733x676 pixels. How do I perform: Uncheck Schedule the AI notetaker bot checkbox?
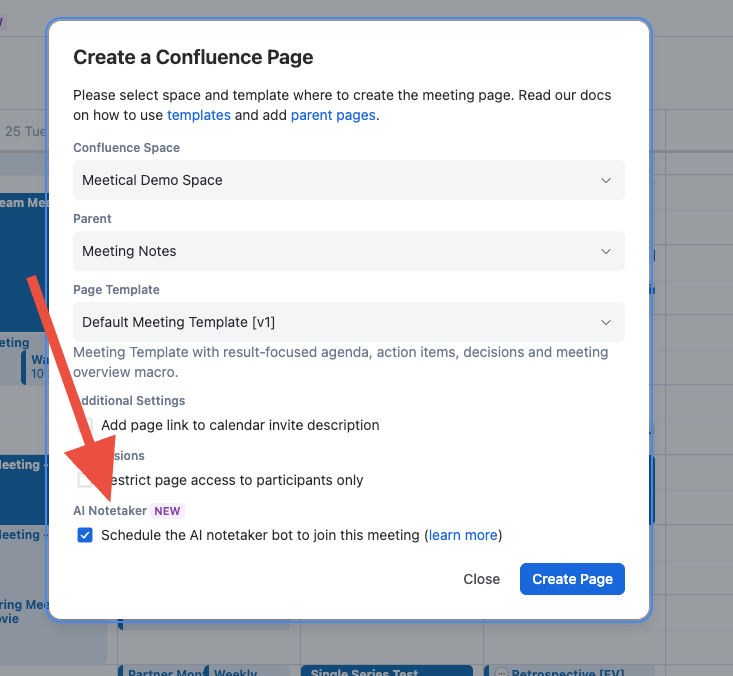coord(85,535)
